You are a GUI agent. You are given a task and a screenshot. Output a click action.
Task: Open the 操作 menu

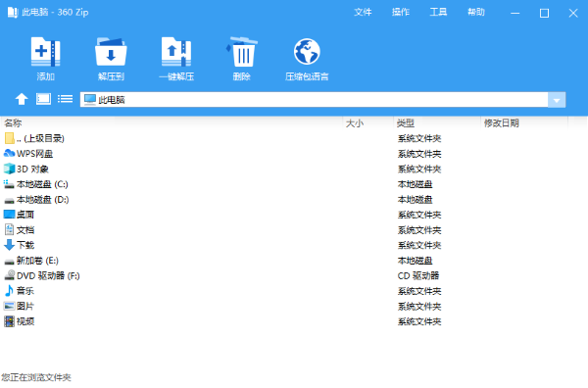(x=401, y=13)
